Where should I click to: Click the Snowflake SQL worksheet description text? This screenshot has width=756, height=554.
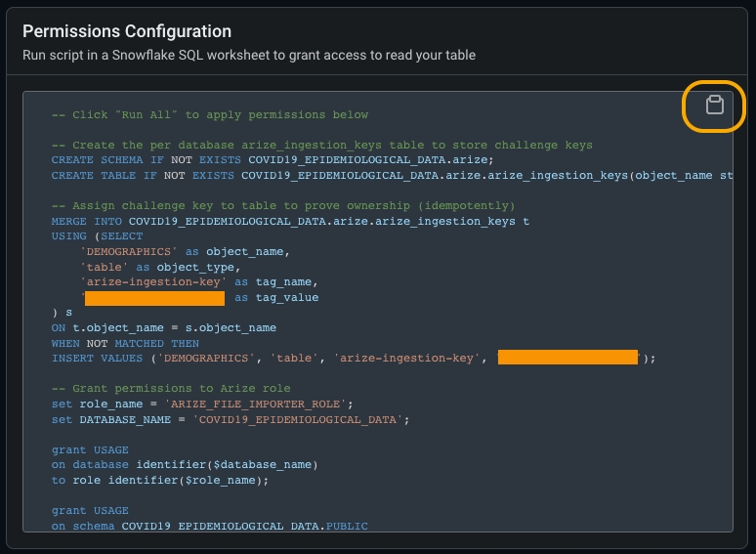(249, 55)
